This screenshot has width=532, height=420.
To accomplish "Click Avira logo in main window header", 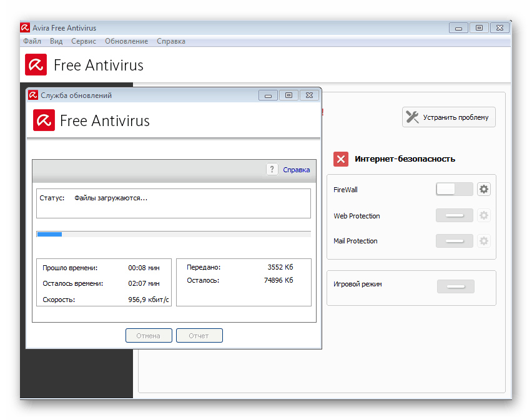I will coord(36,65).
